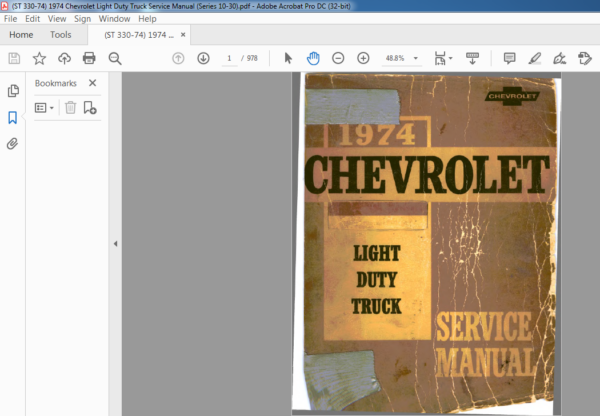Screen dimensions: 600x416
Task: Open the File menu
Action: pos(10,19)
